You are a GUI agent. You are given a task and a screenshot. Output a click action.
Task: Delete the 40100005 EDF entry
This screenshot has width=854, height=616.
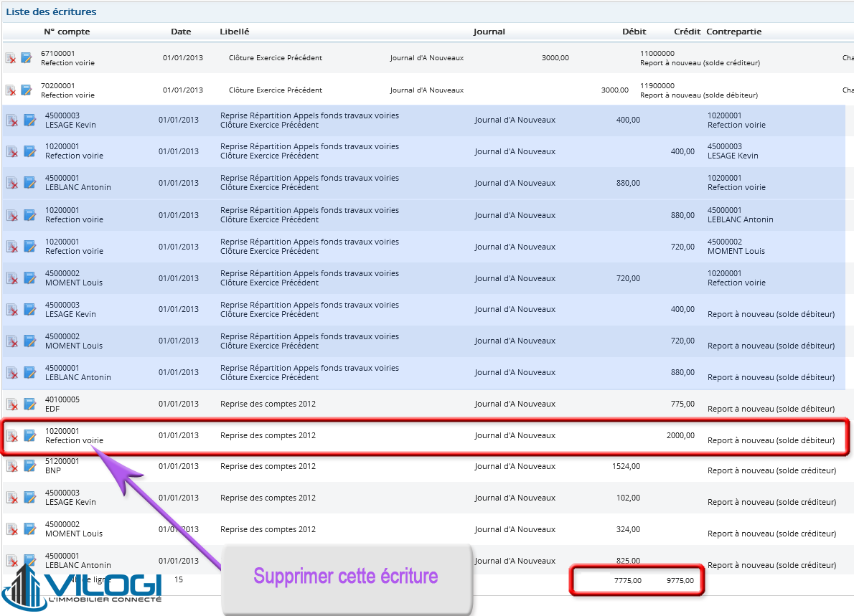pyautogui.click(x=12, y=404)
